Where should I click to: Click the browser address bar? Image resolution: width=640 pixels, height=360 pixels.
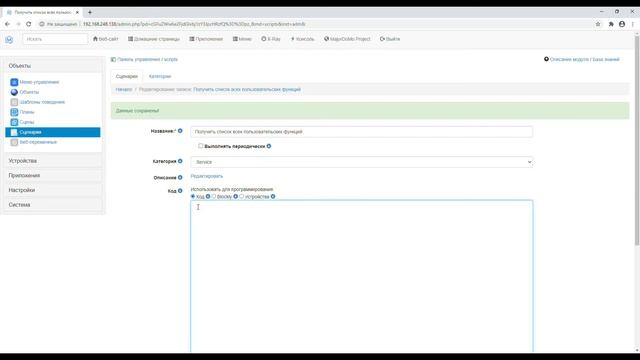[x=314, y=24]
